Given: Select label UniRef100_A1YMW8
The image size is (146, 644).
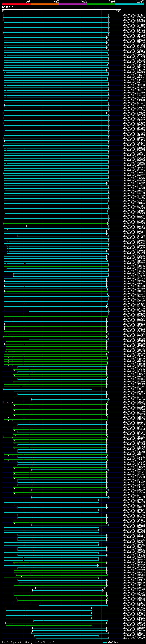Looking at the screenshot, I should pyautogui.click(x=134, y=236).
